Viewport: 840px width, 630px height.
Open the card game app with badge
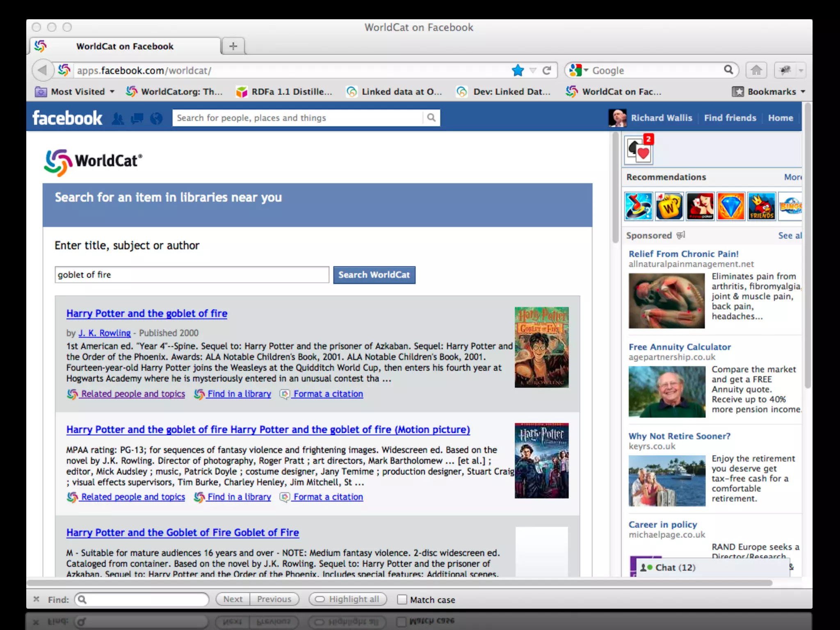[639, 150]
